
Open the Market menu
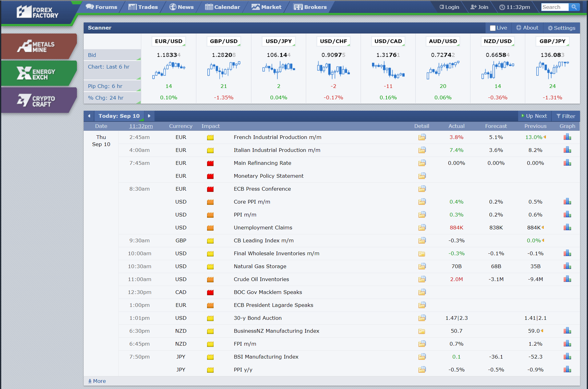click(x=266, y=7)
